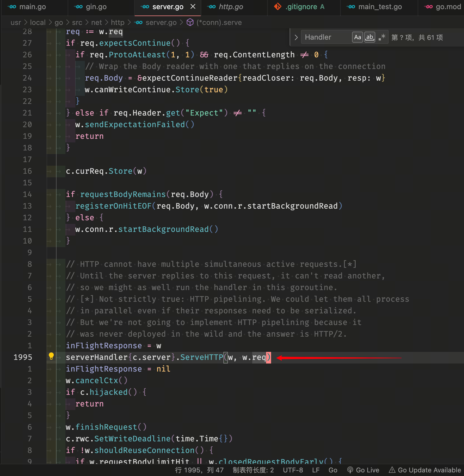Click the cursor position status item
The height and width of the screenshot is (476, 464).
(199, 470)
